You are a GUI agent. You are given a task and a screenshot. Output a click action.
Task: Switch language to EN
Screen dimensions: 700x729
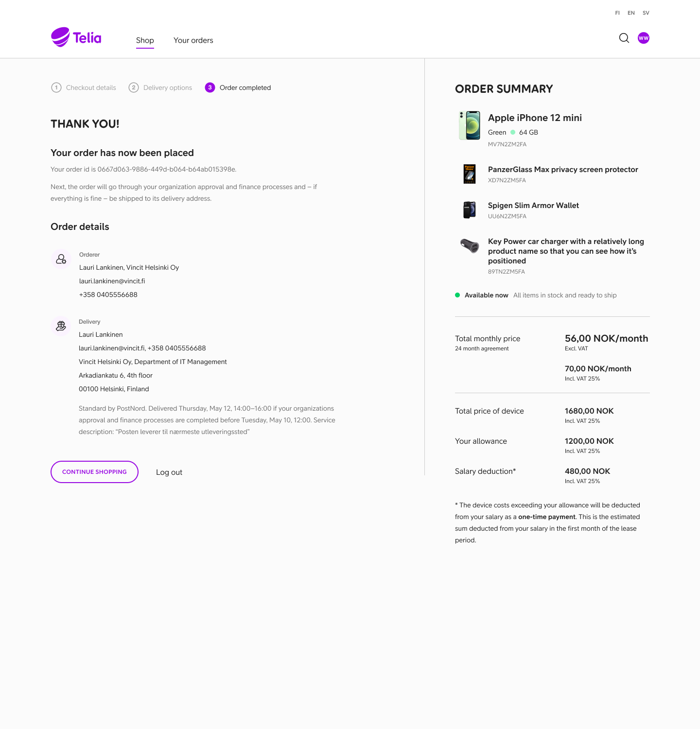tap(631, 13)
